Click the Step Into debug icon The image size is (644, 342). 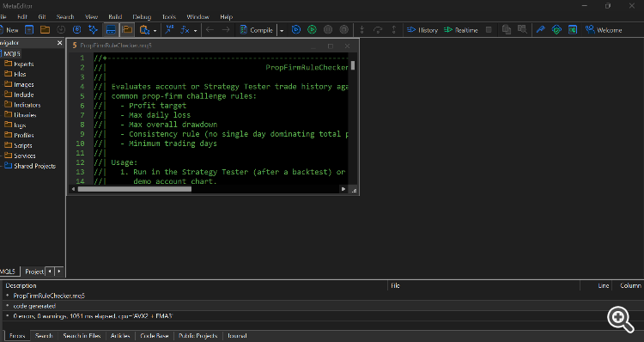tap(361, 29)
